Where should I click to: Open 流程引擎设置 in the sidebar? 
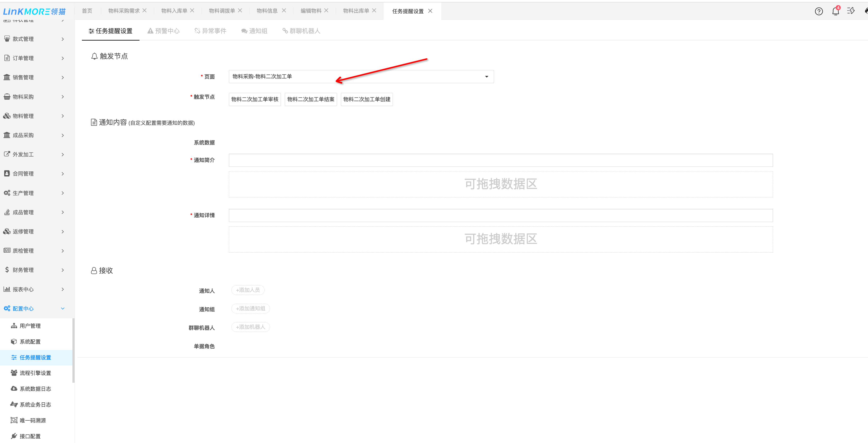pyautogui.click(x=35, y=373)
